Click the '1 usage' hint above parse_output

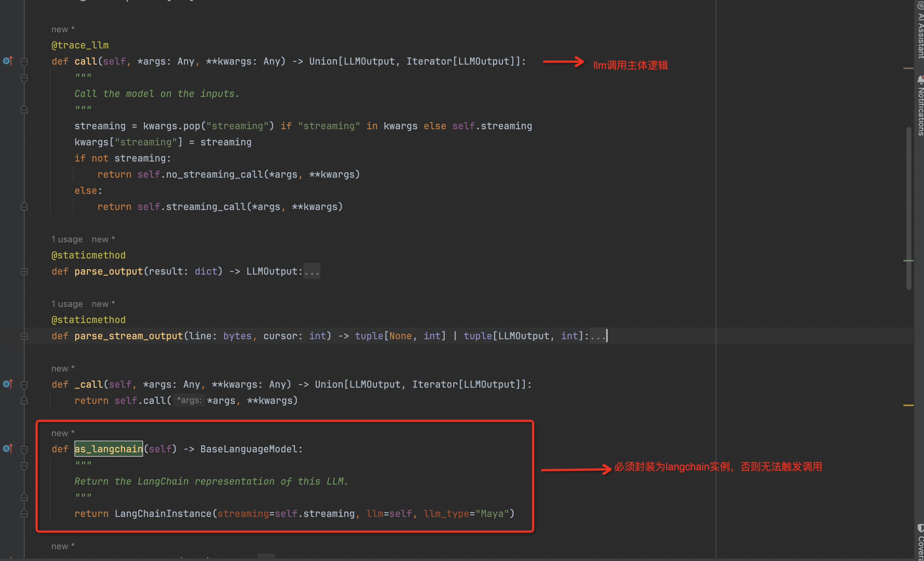tap(67, 239)
